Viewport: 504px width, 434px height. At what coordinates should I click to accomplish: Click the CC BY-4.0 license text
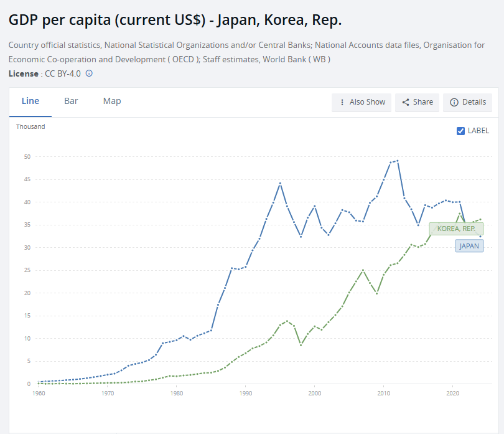[63, 73]
